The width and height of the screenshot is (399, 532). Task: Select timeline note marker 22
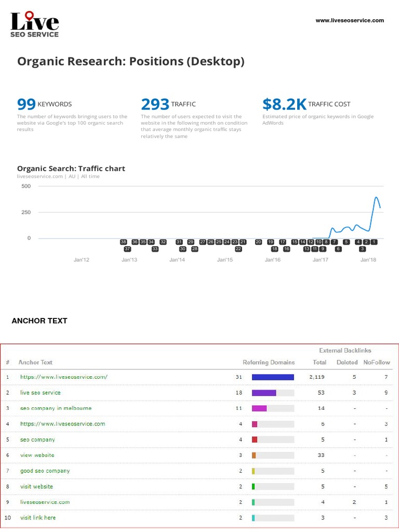pyautogui.click(x=238, y=249)
